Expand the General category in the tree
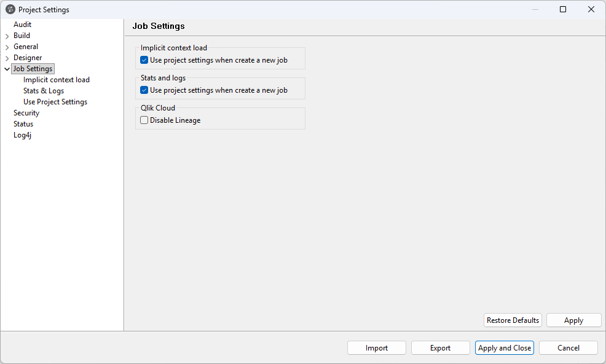This screenshot has width=606, height=364. pyautogui.click(x=6, y=46)
